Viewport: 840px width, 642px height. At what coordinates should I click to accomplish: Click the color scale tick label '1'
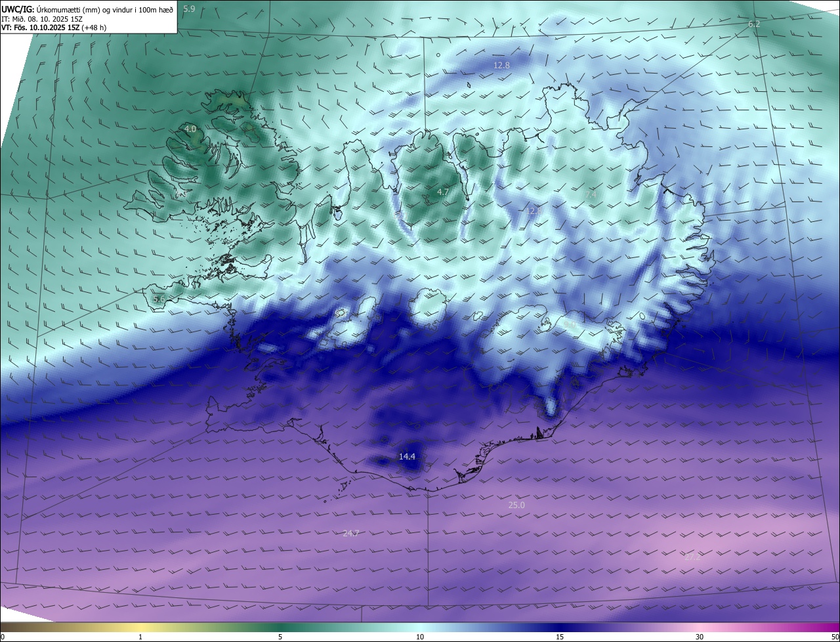(140, 637)
